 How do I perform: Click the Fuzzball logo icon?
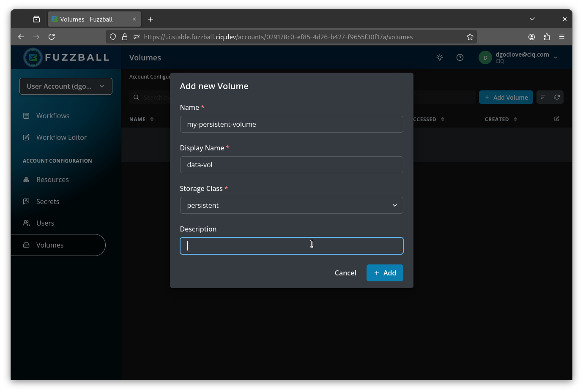[x=33, y=57]
